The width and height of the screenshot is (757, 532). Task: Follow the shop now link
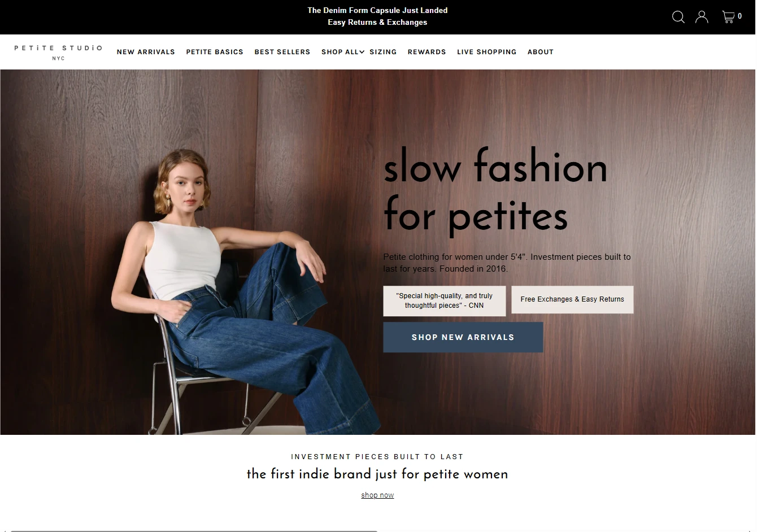coord(377,495)
